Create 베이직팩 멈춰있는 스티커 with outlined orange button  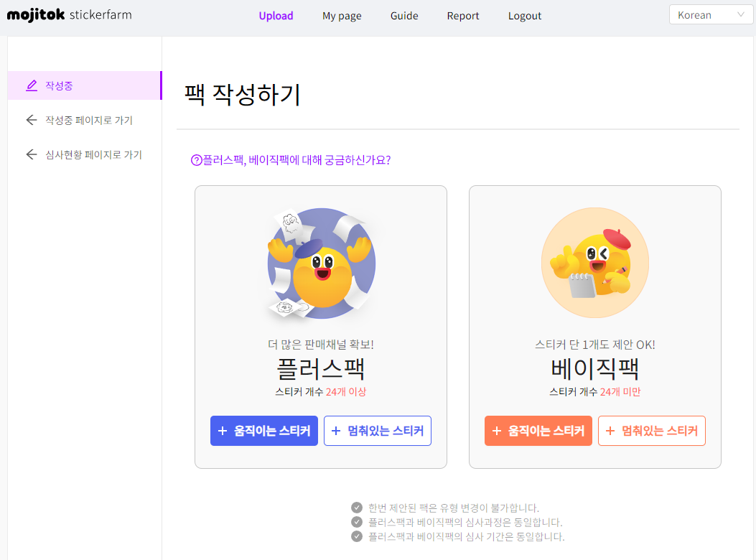[652, 431]
